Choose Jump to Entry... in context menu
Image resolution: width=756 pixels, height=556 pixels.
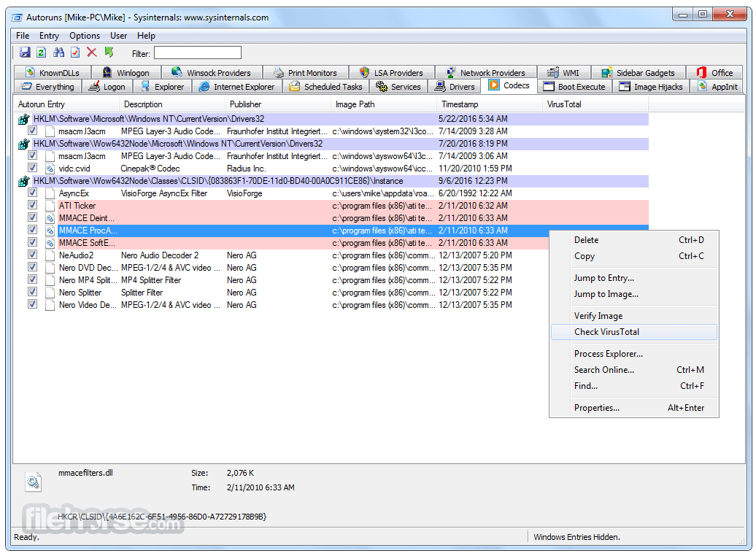(x=633, y=278)
